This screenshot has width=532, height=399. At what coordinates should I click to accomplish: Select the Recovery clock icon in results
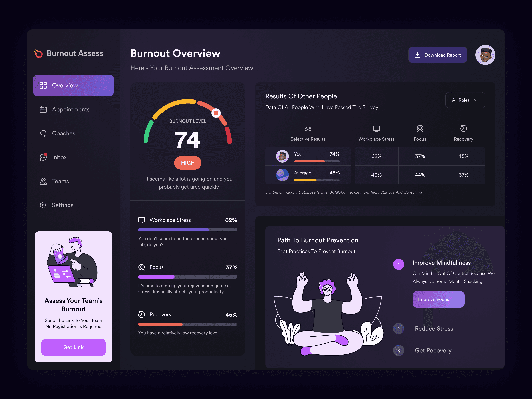click(x=464, y=129)
